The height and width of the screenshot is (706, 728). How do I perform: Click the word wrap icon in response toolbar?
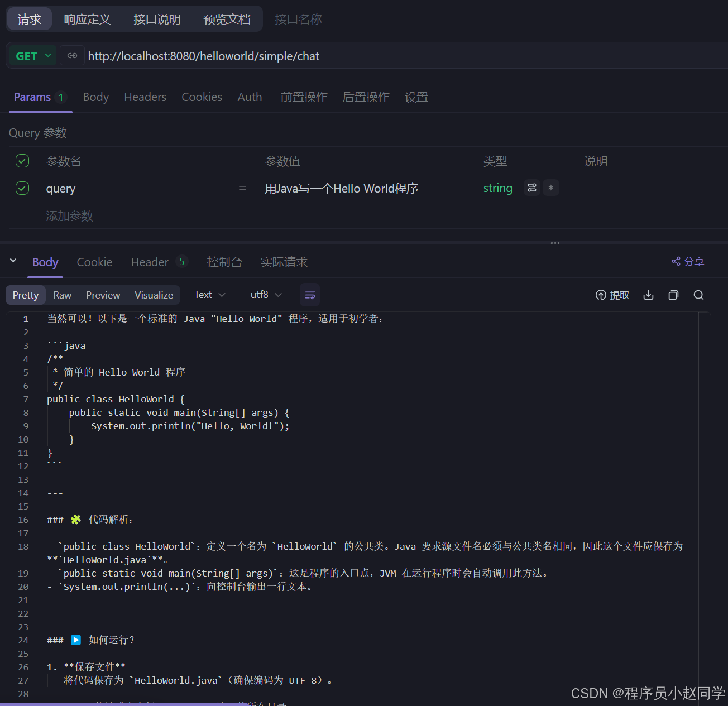click(x=310, y=295)
